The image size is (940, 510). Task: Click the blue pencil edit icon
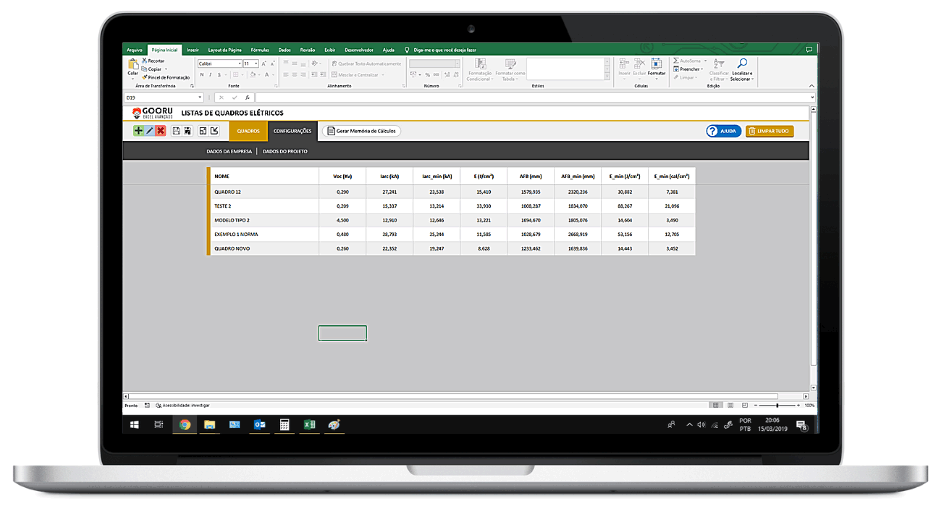(x=149, y=131)
